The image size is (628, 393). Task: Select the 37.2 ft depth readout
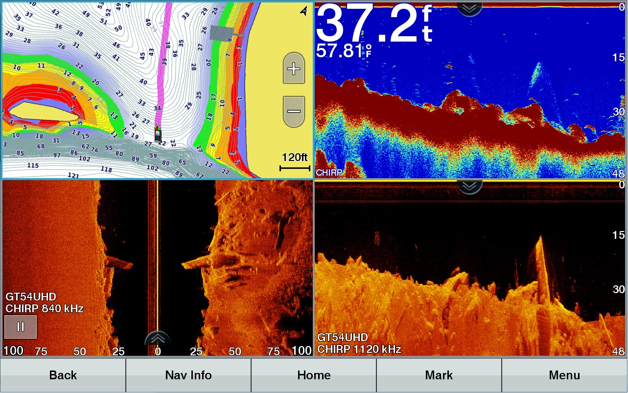pyautogui.click(x=375, y=23)
